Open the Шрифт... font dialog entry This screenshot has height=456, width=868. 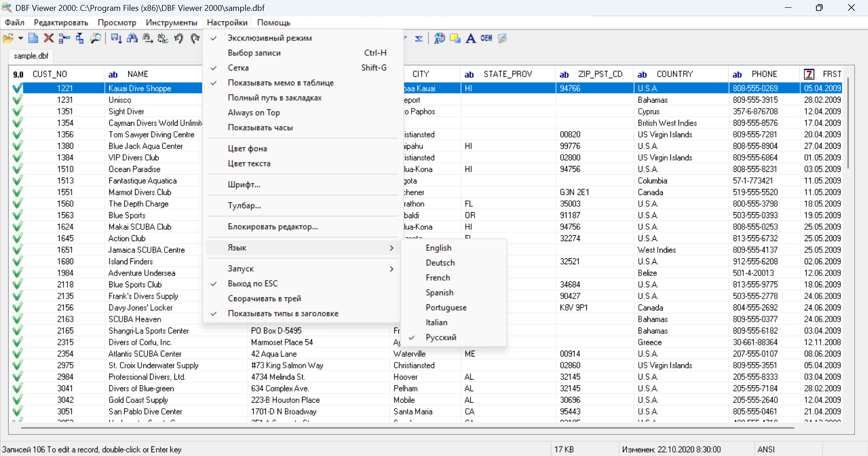coord(244,185)
